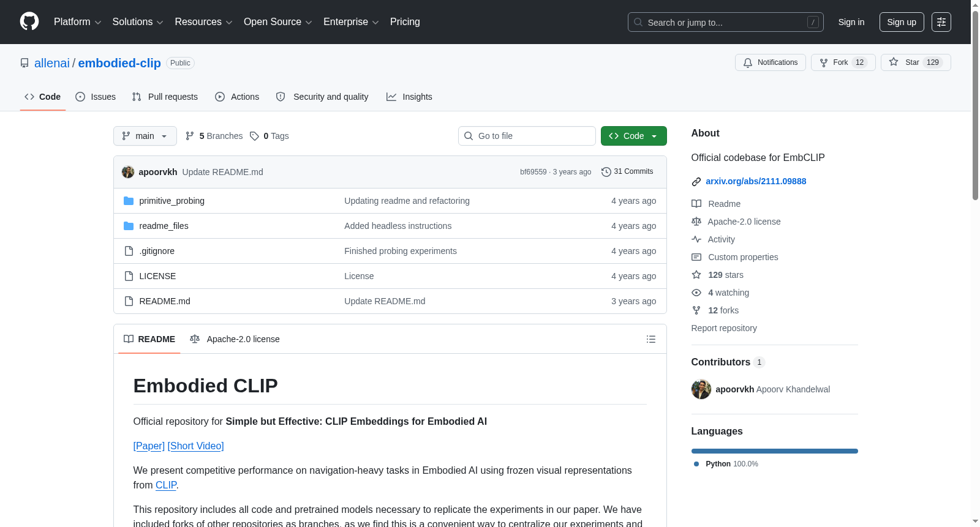Open the main branch selector dropdown
Screen dimensions: 980x527
[x=145, y=136]
